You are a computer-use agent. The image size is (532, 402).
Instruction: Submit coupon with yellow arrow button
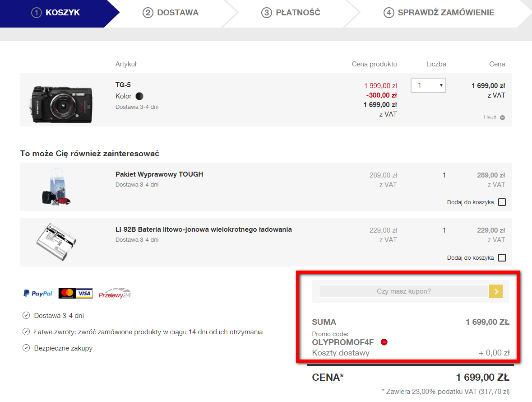(495, 291)
